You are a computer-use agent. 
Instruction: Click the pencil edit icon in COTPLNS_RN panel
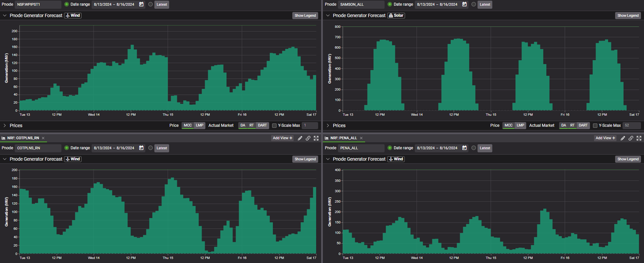(x=300, y=138)
